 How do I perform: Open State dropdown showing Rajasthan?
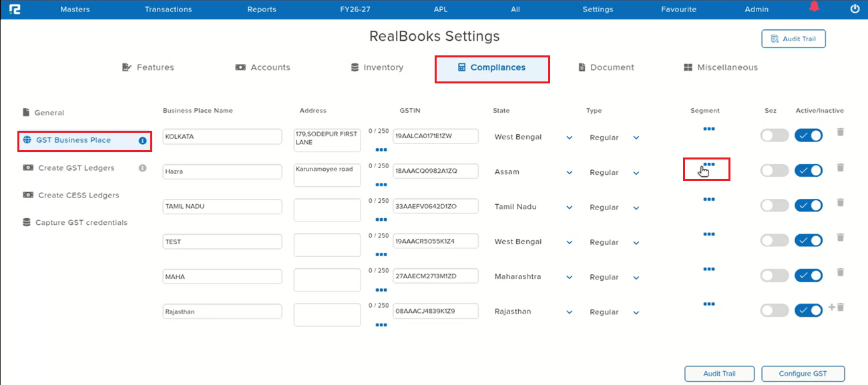[x=533, y=312]
